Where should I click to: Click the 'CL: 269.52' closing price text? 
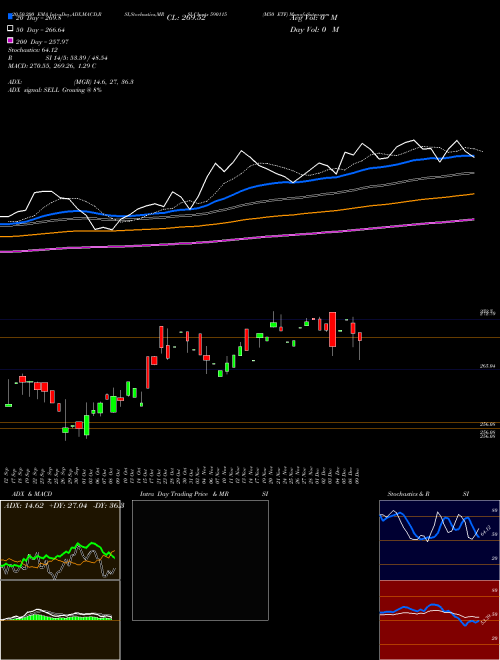(x=186, y=18)
